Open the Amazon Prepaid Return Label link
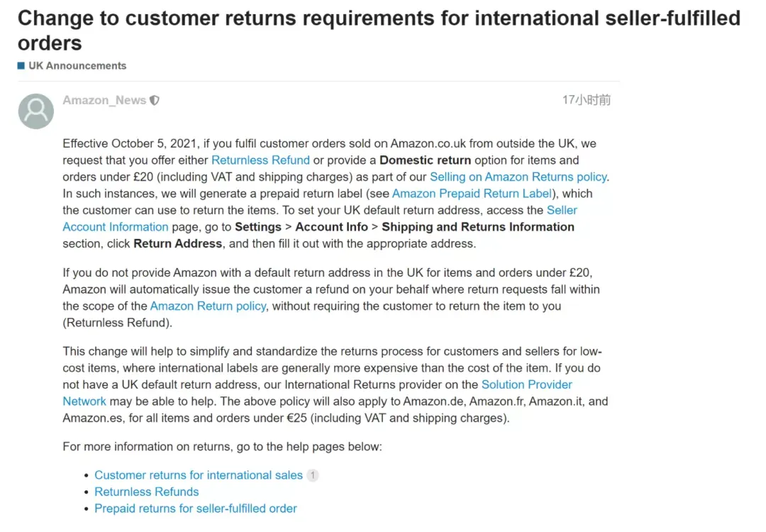This screenshot has width=766, height=532. pos(472,194)
